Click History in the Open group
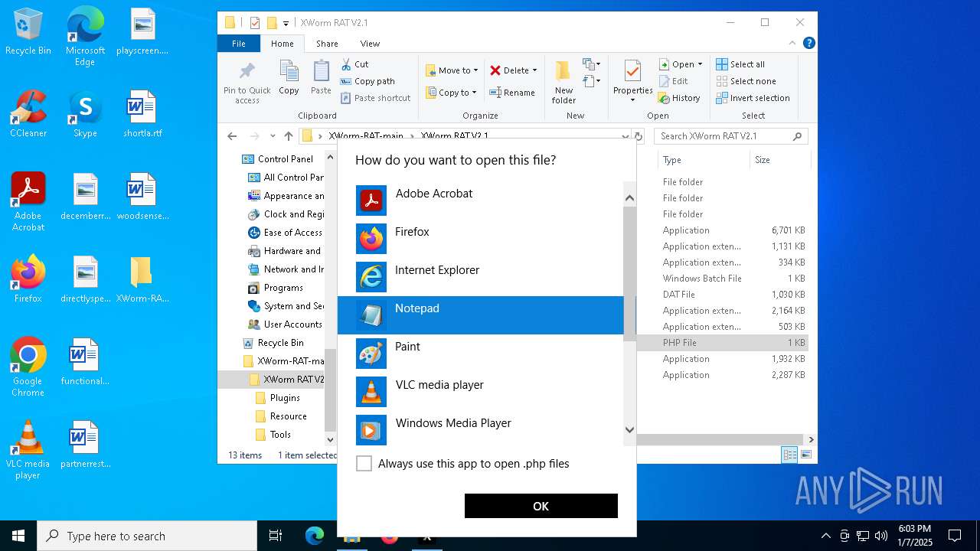This screenshot has width=980, height=551. coord(680,98)
